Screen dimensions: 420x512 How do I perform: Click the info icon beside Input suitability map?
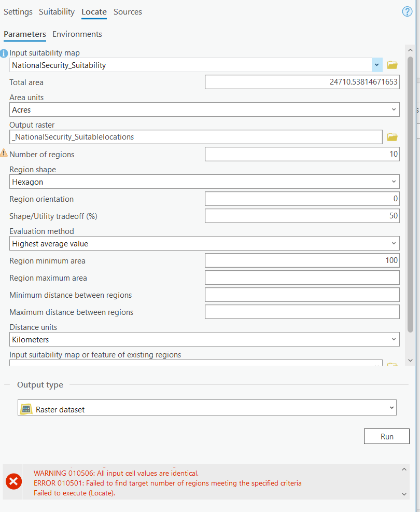tap(5, 53)
